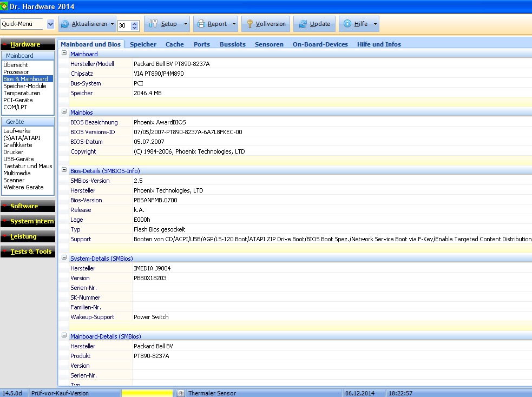
Task: Collapse the Mainboard-Details (SMBios) section
Action: (64, 335)
